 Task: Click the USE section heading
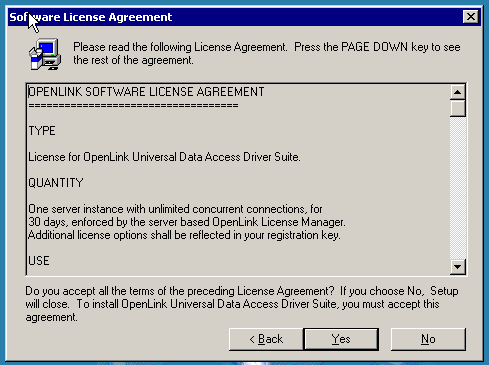pyautogui.click(x=39, y=261)
